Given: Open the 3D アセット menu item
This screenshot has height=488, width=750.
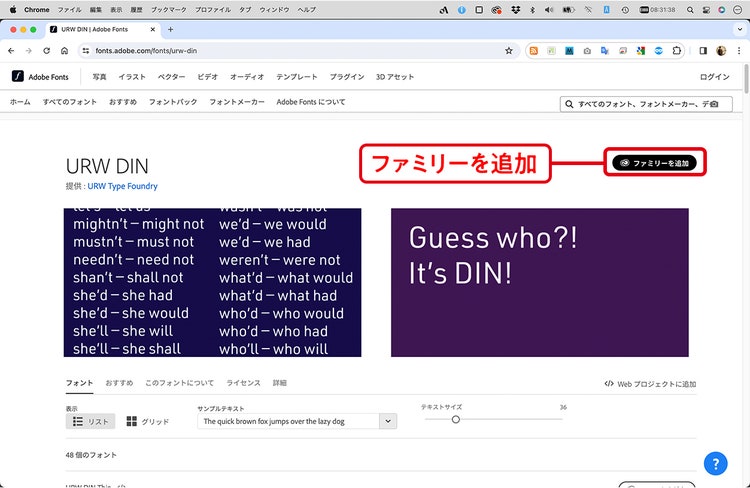Looking at the screenshot, I should coord(395,77).
